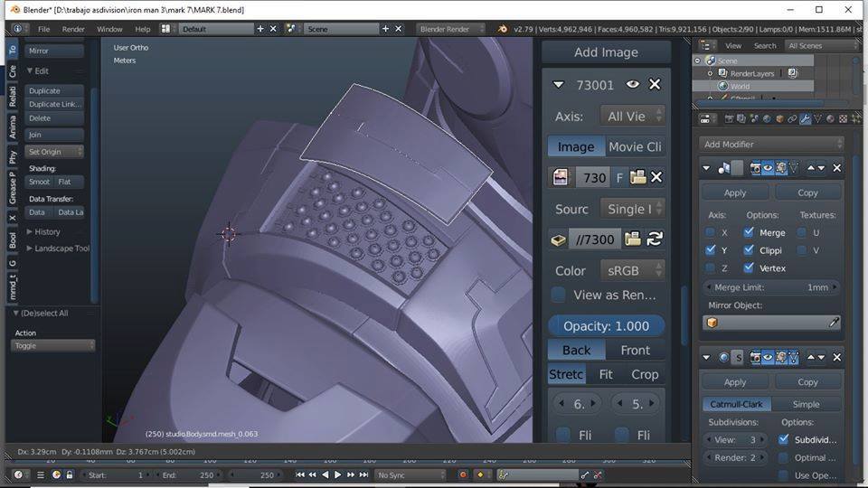Viewport: 868px width, 488px height.
Task: Open the Set Origin dropdown
Action: [x=54, y=152]
